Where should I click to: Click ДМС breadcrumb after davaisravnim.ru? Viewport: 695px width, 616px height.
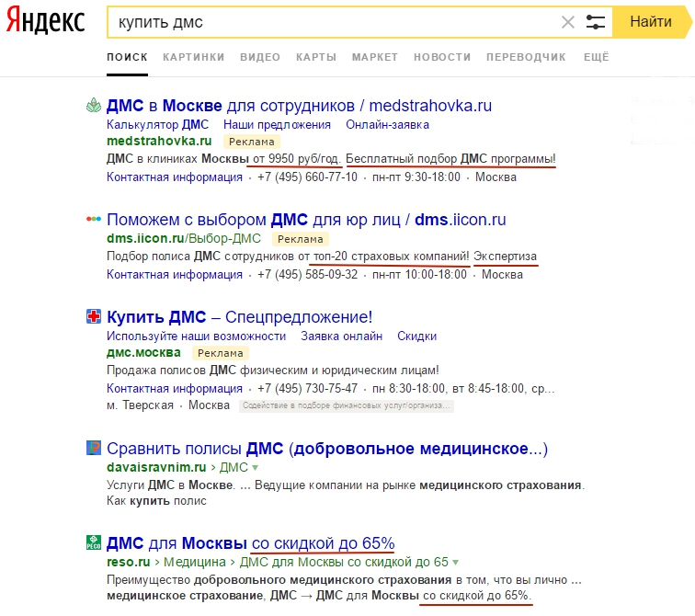point(234,468)
